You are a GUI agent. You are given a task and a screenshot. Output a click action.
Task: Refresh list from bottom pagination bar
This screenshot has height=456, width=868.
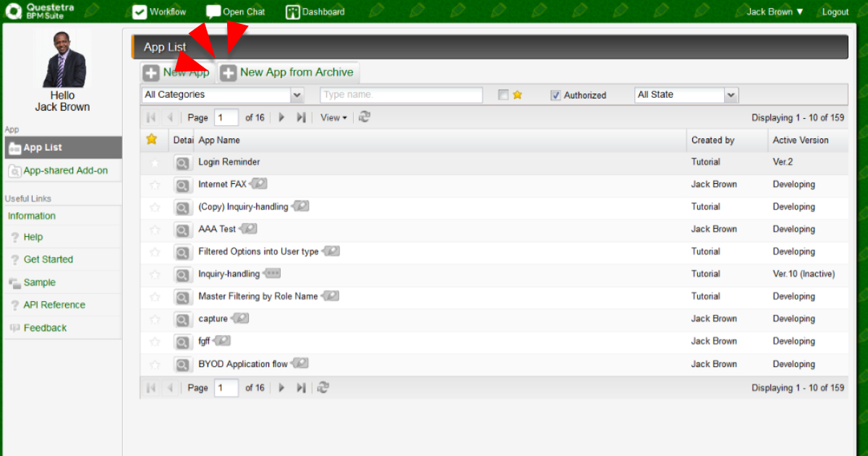point(323,388)
